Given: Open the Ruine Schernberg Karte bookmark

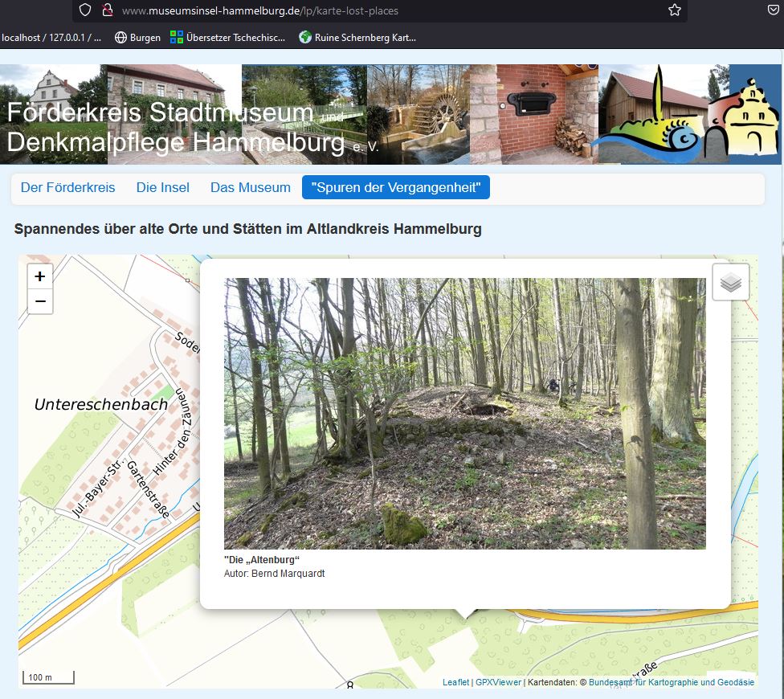Looking at the screenshot, I should click(357, 38).
